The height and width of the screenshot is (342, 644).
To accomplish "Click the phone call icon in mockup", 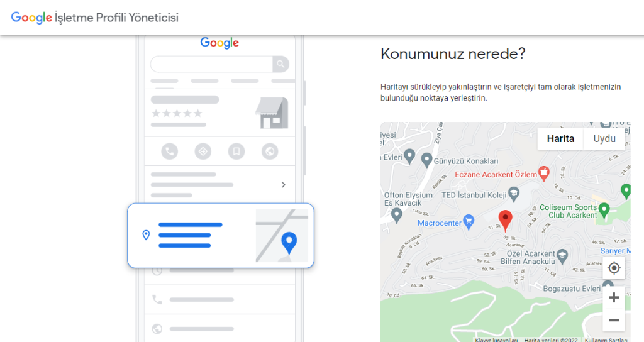I will (170, 152).
